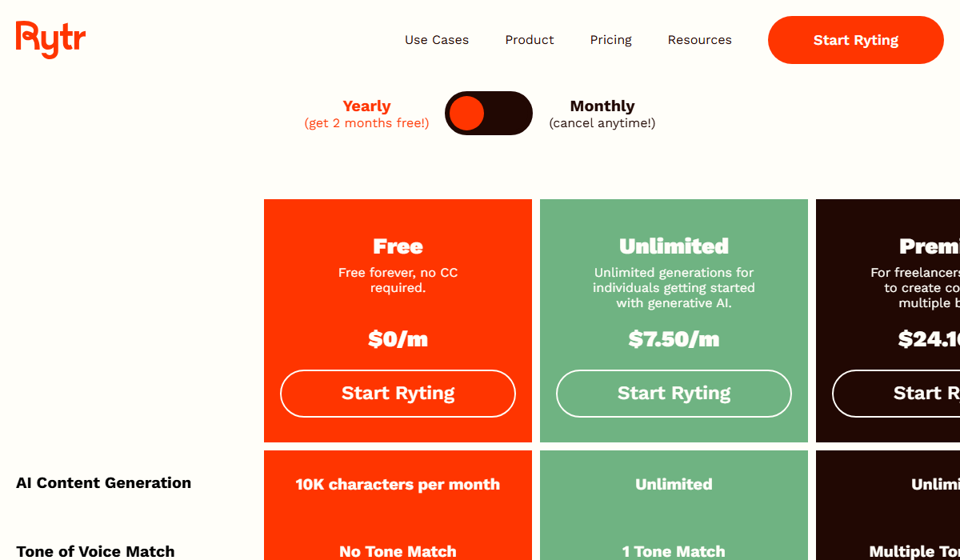960x560 pixels.
Task: Open the Product menu
Action: pyautogui.click(x=530, y=39)
